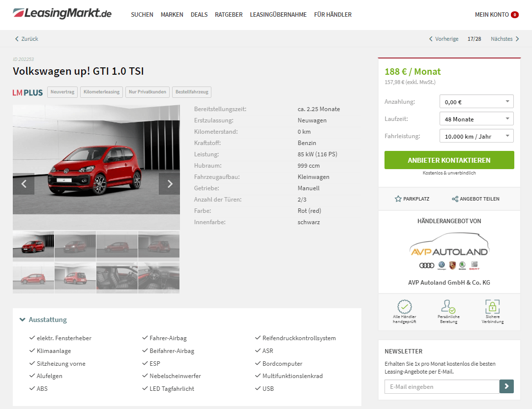
Task: Open the Fahrleistung 10.000 km dropdown
Action: pos(476,136)
